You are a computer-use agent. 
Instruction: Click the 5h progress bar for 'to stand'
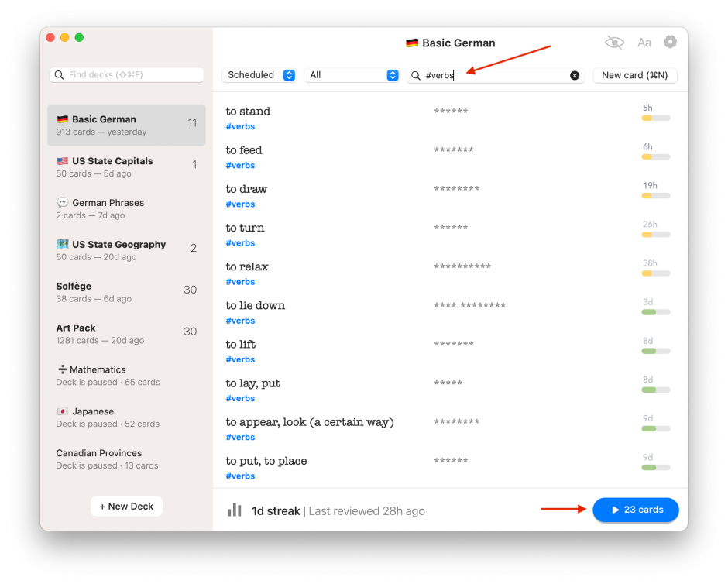[x=655, y=118]
